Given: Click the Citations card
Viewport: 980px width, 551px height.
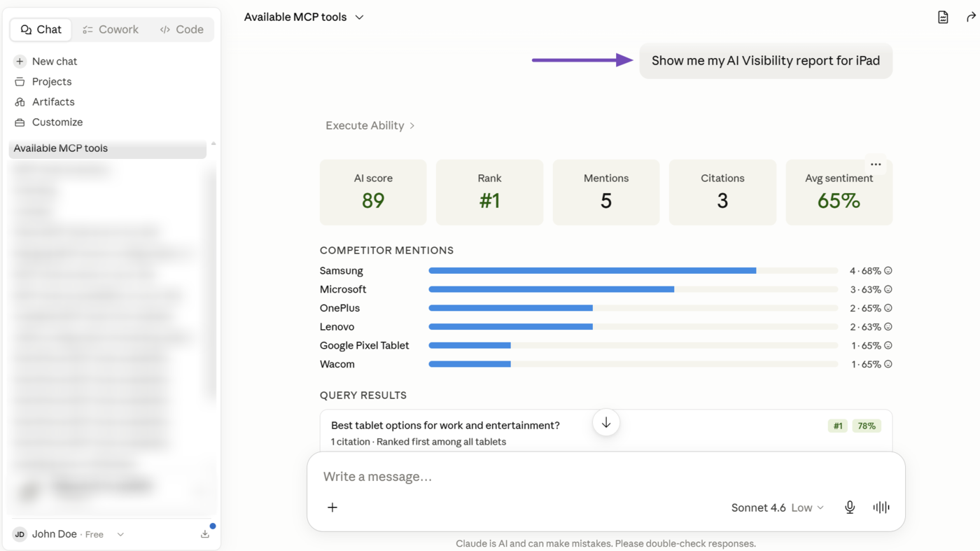Looking at the screenshot, I should pyautogui.click(x=722, y=193).
